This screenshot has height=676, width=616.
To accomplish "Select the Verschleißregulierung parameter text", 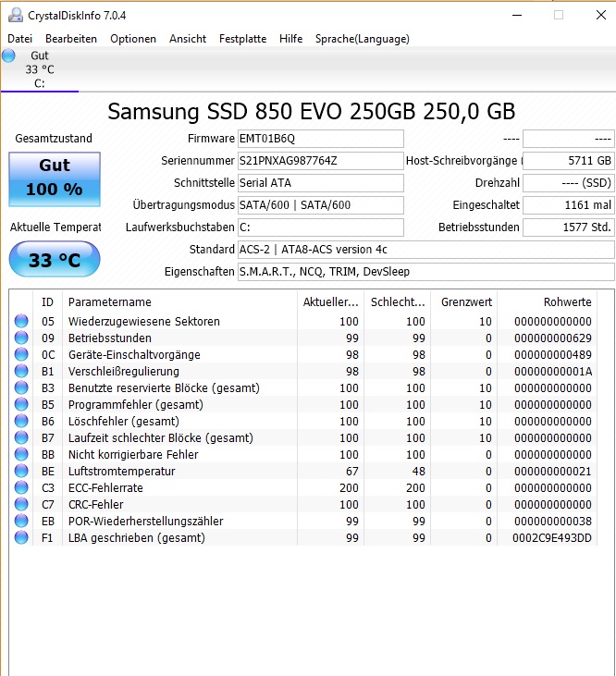I will [124, 371].
